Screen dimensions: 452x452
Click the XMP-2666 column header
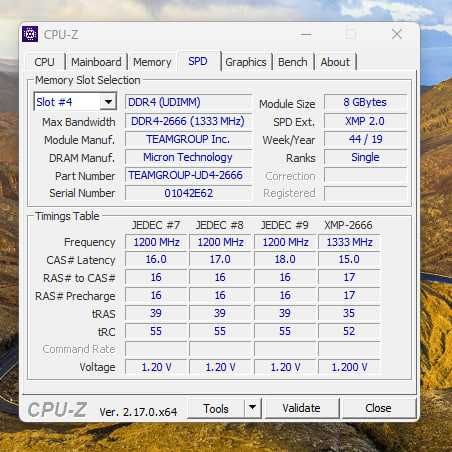[x=348, y=225]
